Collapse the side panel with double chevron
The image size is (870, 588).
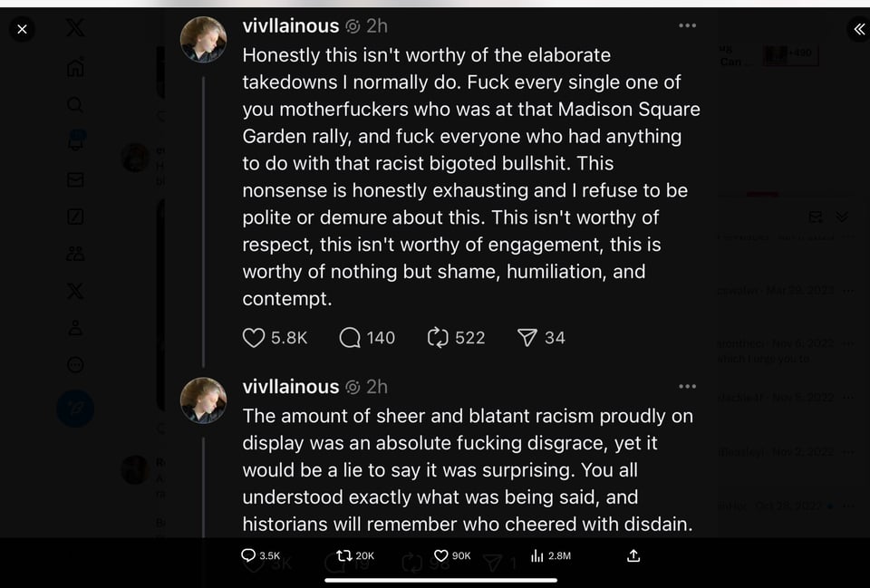point(858,29)
